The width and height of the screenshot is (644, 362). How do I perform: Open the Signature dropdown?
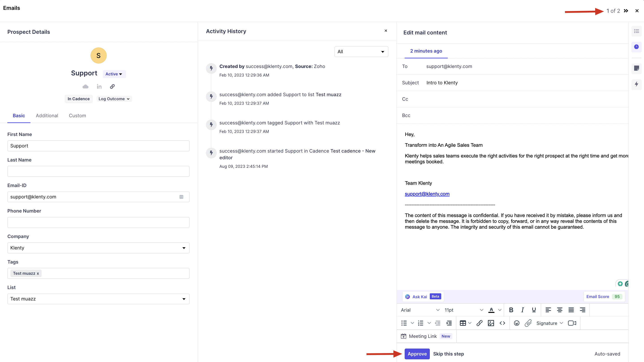[x=549, y=323]
